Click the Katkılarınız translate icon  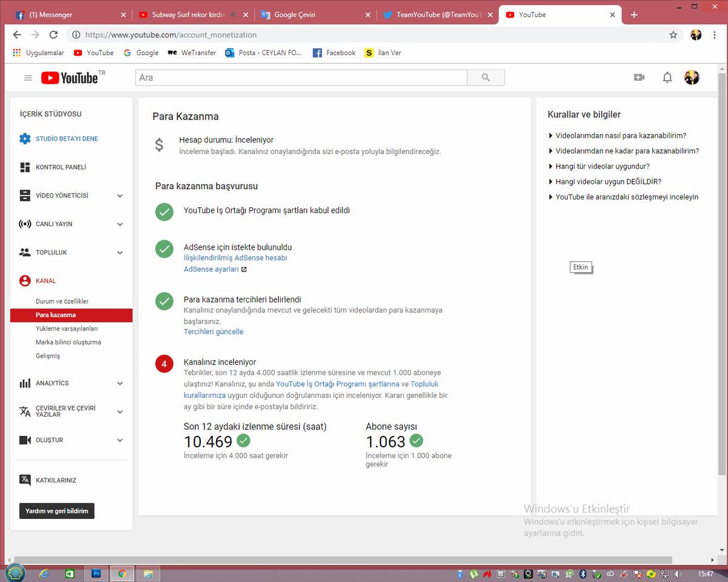click(25, 480)
